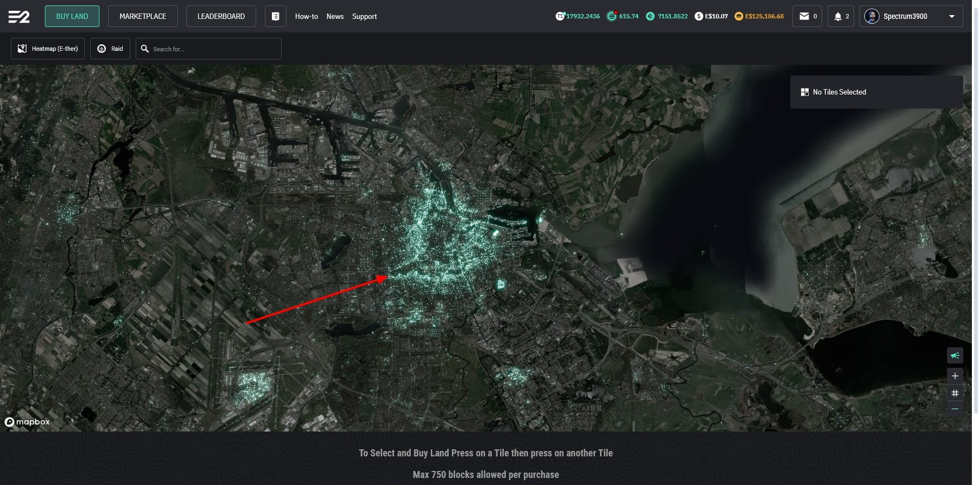Select the Buy Land tab

point(72,16)
